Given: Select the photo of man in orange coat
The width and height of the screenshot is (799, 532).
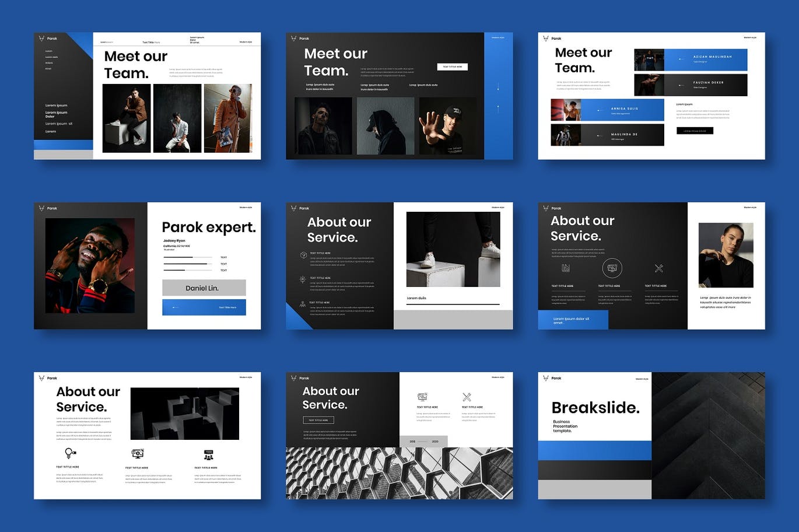Looking at the screenshot, I should click(228, 118).
